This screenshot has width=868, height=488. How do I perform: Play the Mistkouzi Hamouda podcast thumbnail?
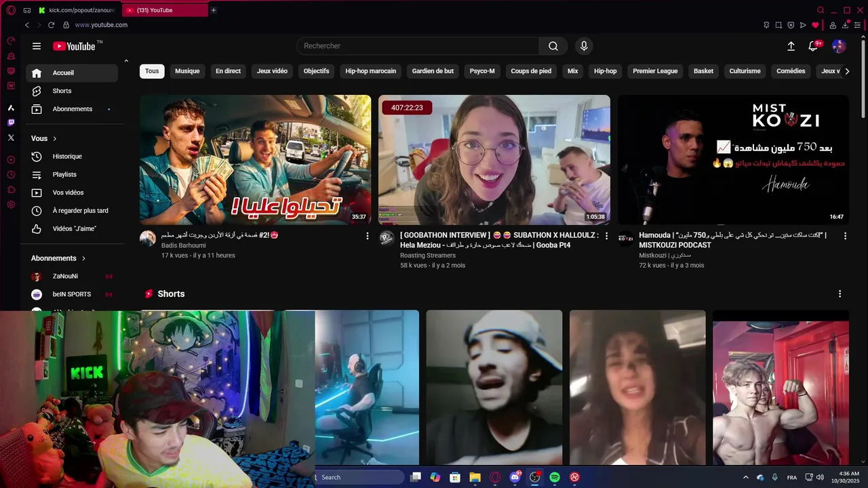(733, 160)
